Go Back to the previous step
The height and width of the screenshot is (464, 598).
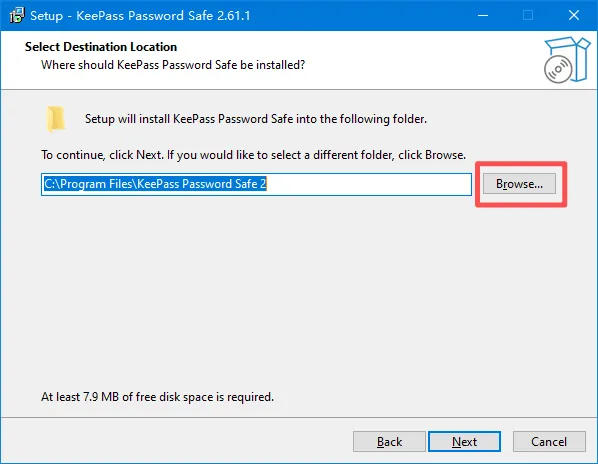coord(389,442)
